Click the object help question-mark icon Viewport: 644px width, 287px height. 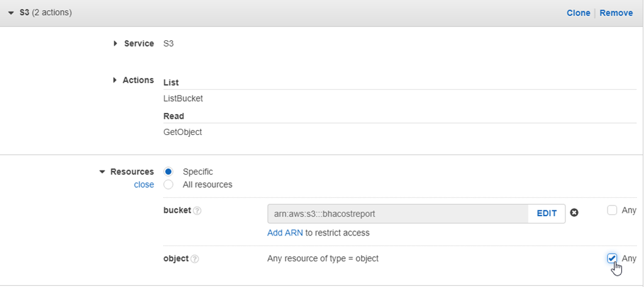(x=195, y=259)
